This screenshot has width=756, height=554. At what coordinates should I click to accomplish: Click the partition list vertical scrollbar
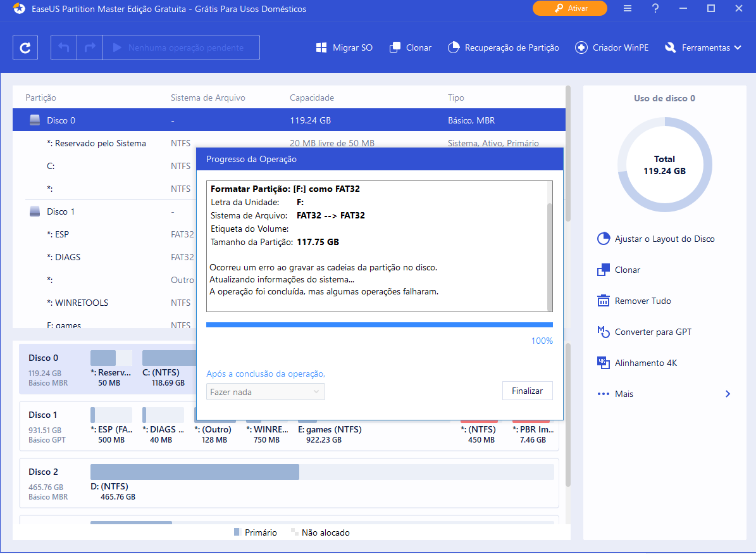tap(568, 154)
